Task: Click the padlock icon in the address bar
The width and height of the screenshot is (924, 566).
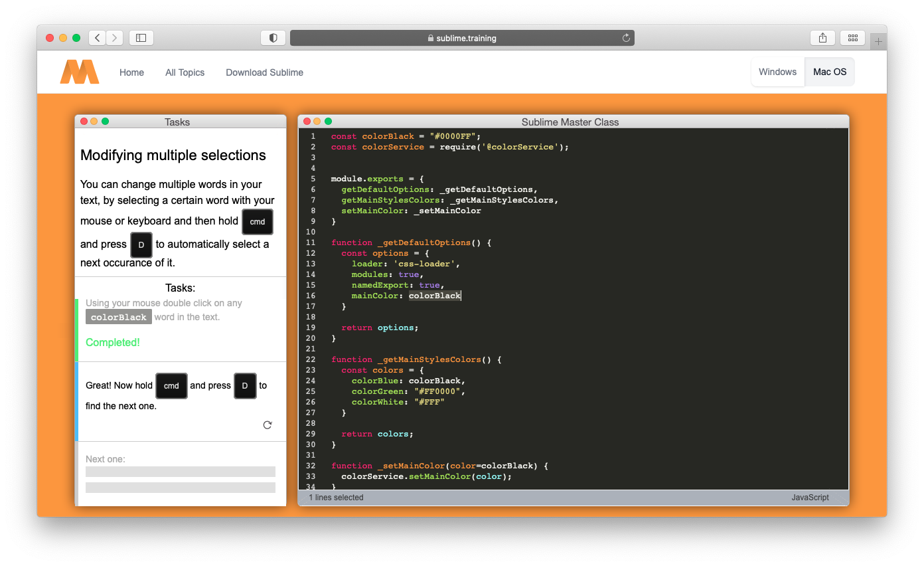Action: coord(432,38)
